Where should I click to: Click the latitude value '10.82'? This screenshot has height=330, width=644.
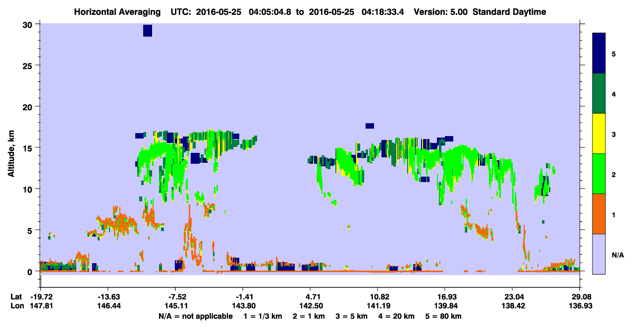377,297
